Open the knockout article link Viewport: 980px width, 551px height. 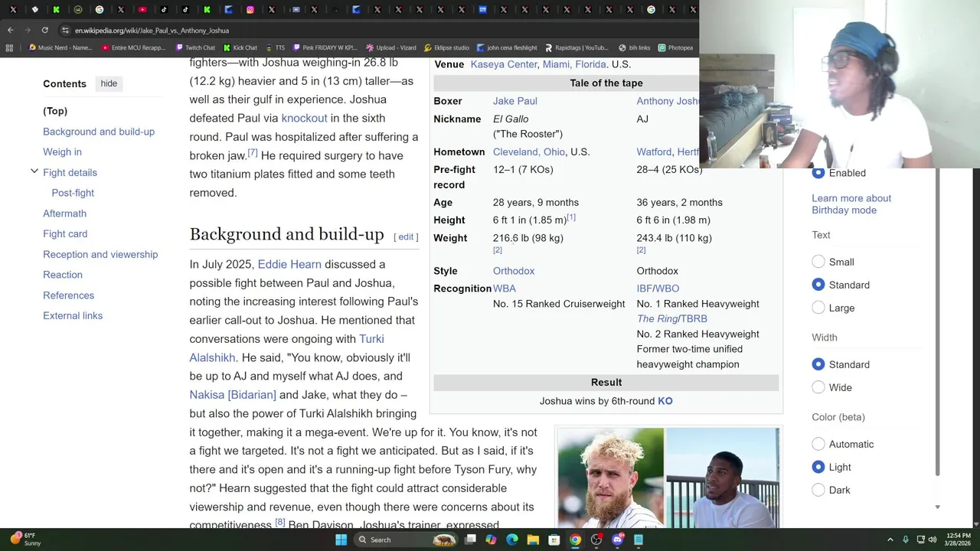click(304, 118)
